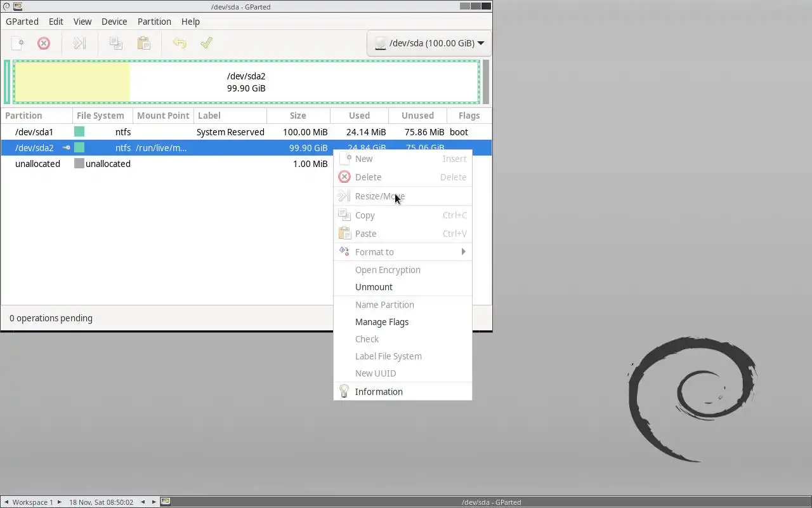Click the Debian swirl window menu icon
The image size is (812, 508).
pos(6,6)
